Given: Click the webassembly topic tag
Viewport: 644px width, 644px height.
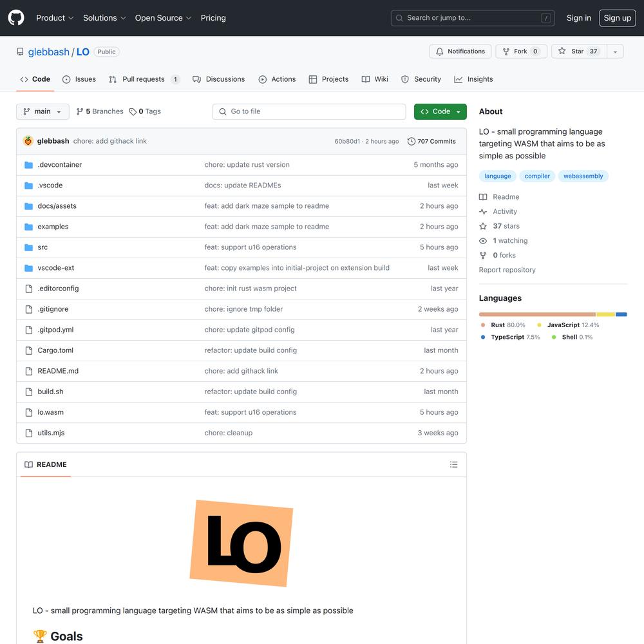Looking at the screenshot, I should (583, 176).
